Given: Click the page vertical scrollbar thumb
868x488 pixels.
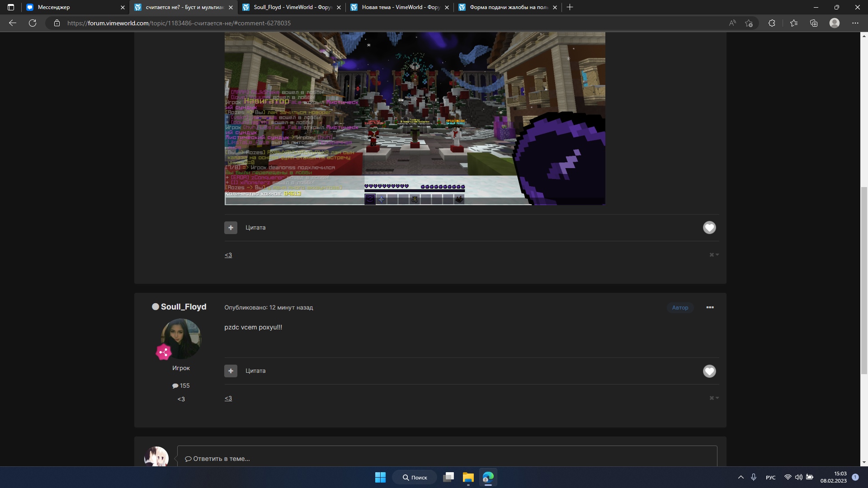Looking at the screenshot, I should [864, 280].
